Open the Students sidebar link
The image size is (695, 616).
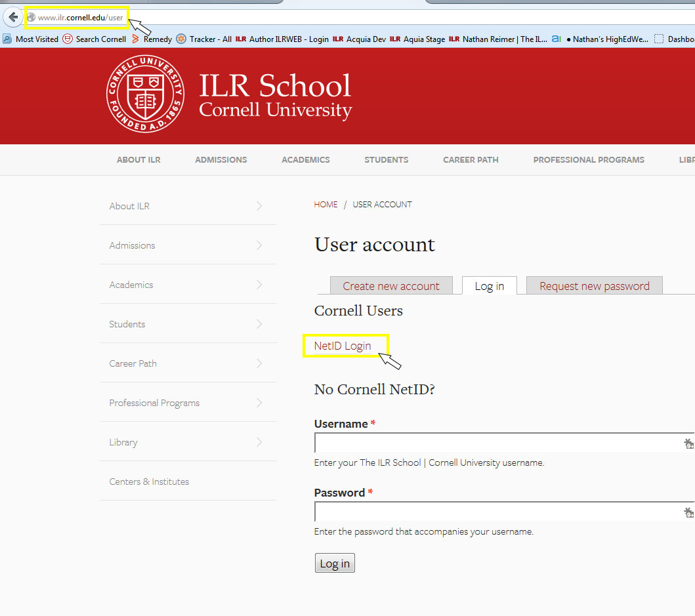pos(127,324)
